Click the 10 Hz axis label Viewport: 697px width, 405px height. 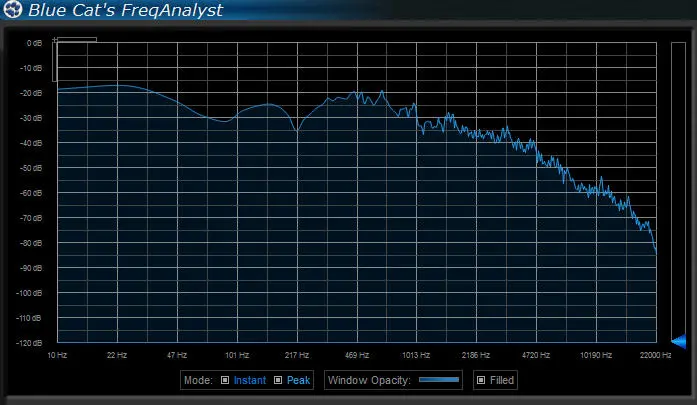57,355
